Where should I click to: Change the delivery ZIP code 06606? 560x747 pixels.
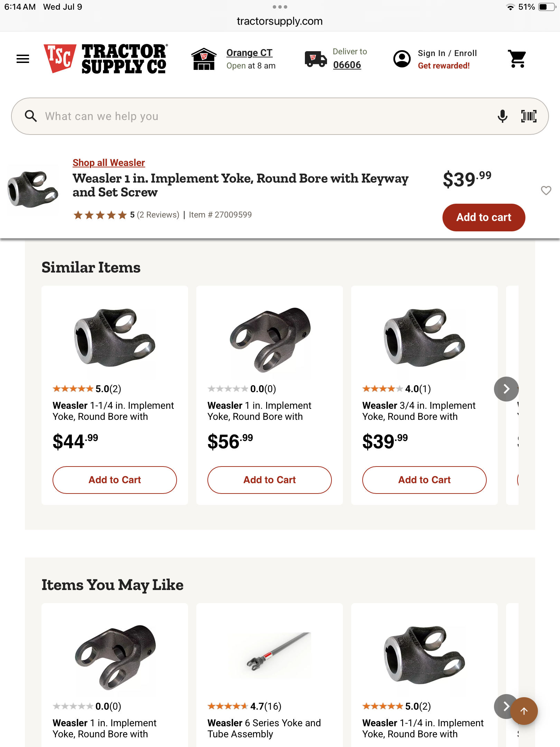click(x=347, y=65)
